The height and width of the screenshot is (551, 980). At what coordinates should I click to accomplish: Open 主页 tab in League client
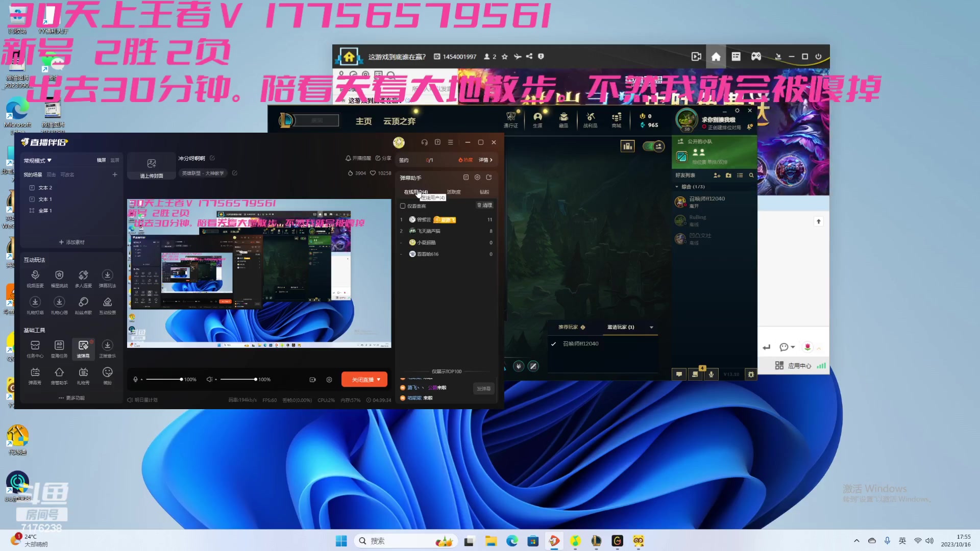pyautogui.click(x=363, y=121)
